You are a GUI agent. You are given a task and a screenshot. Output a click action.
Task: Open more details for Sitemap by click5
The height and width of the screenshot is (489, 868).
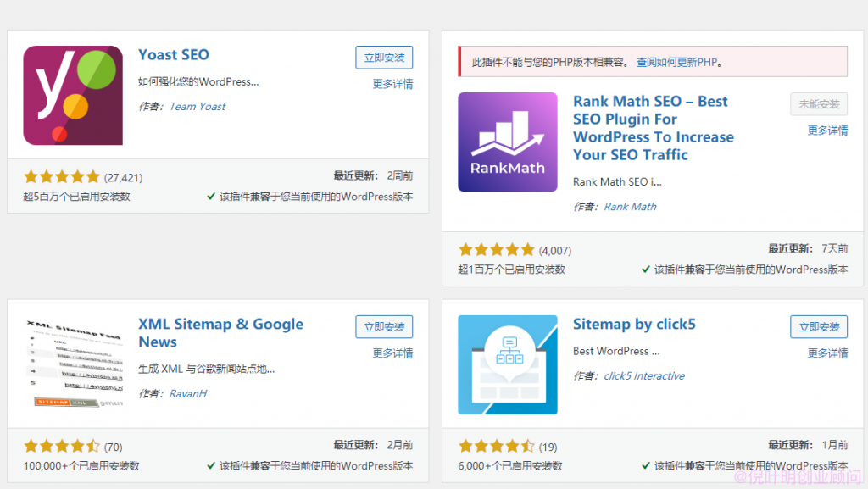point(827,353)
